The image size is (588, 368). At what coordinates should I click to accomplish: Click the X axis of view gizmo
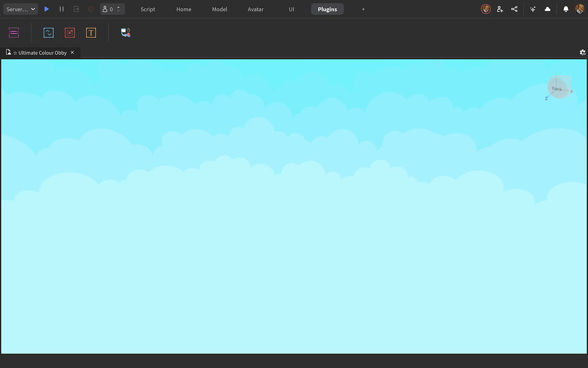571,91
